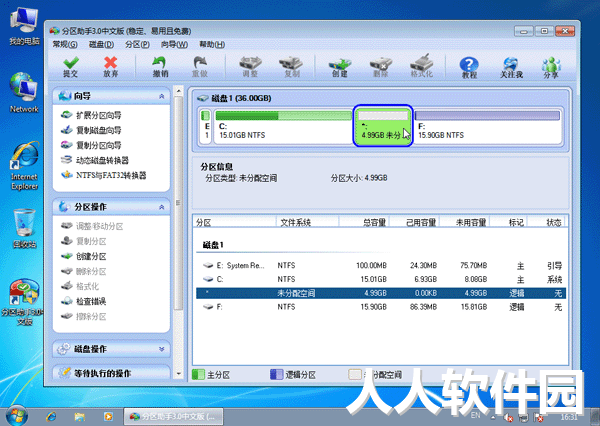
Task: Launch 复制磁盘向导 wizard
Action: pos(91,130)
